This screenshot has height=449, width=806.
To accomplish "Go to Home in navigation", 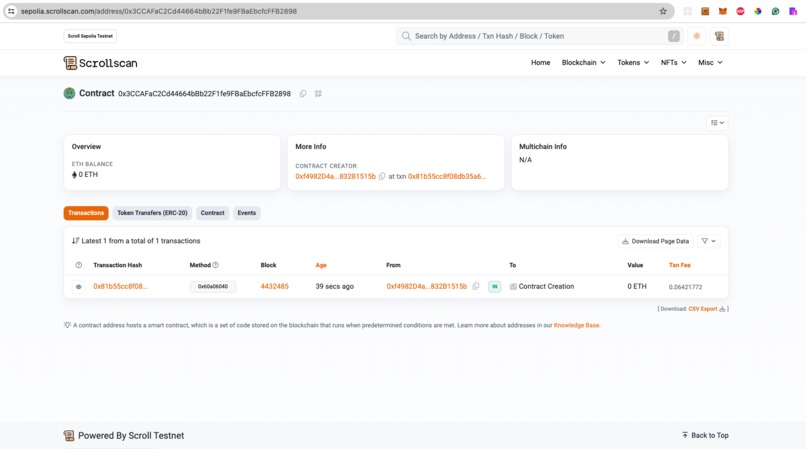I will 540,62.
